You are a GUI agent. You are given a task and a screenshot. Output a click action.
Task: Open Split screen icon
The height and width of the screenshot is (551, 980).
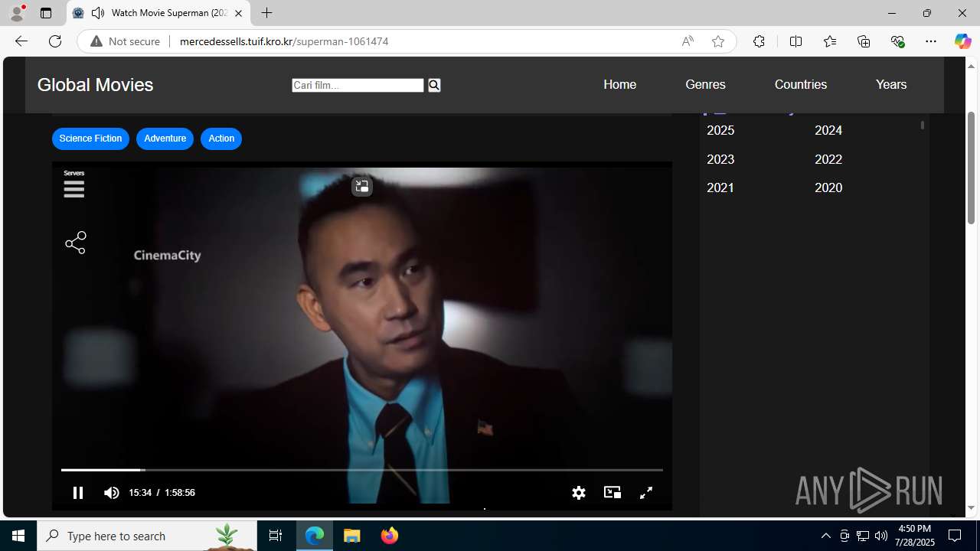pos(795,41)
